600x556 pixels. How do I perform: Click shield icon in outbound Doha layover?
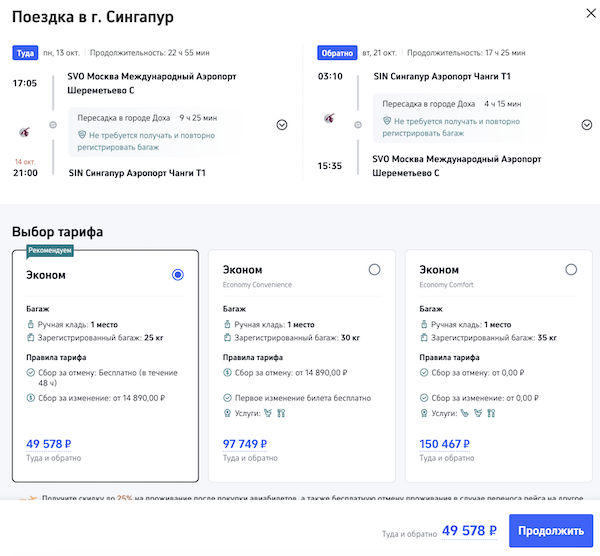(x=82, y=135)
